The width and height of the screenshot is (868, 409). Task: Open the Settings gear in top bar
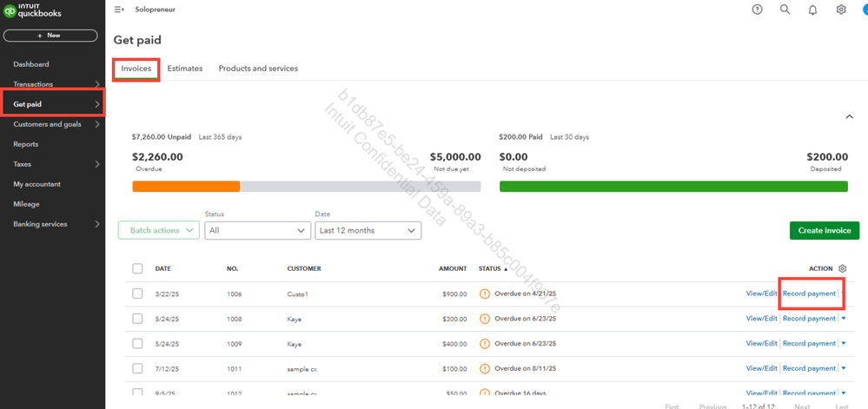click(x=841, y=10)
